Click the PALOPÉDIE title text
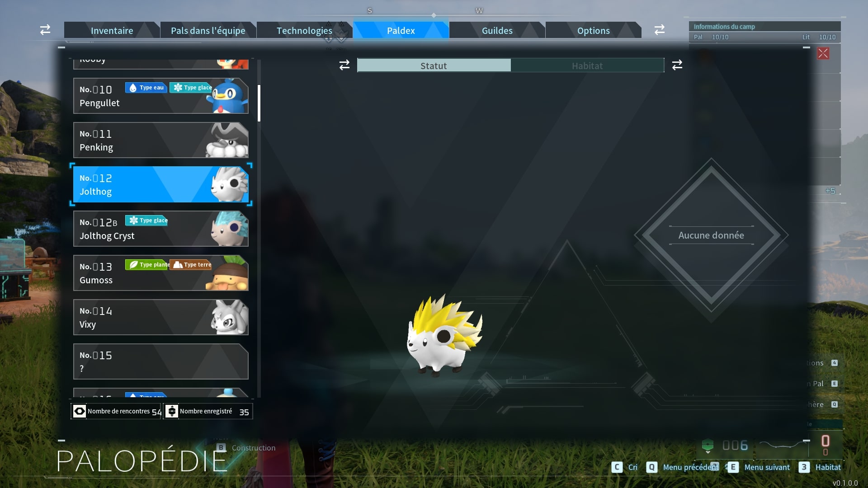This screenshot has width=868, height=488. tap(142, 460)
